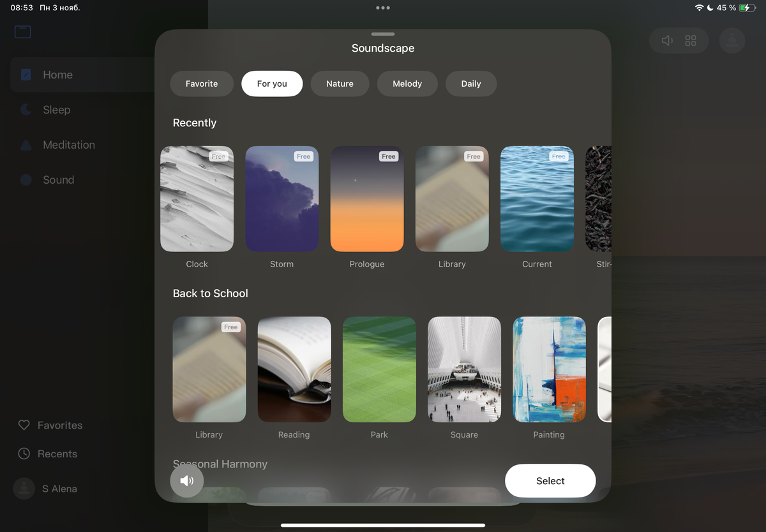The image size is (766, 532).
Task: Switch to the Nature tab
Action: click(340, 84)
